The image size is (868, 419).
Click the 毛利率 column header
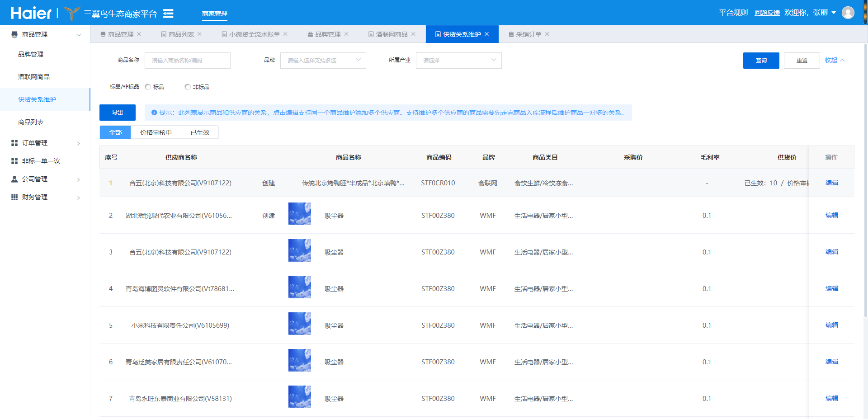(x=710, y=157)
